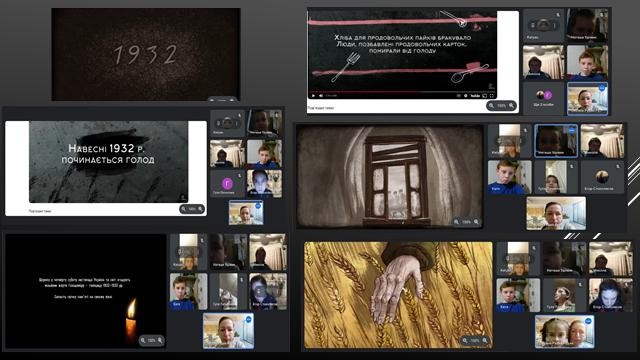Select the purple 'Г' avatar participant tile
The width and height of the screenshot is (640, 360).
tap(227, 183)
